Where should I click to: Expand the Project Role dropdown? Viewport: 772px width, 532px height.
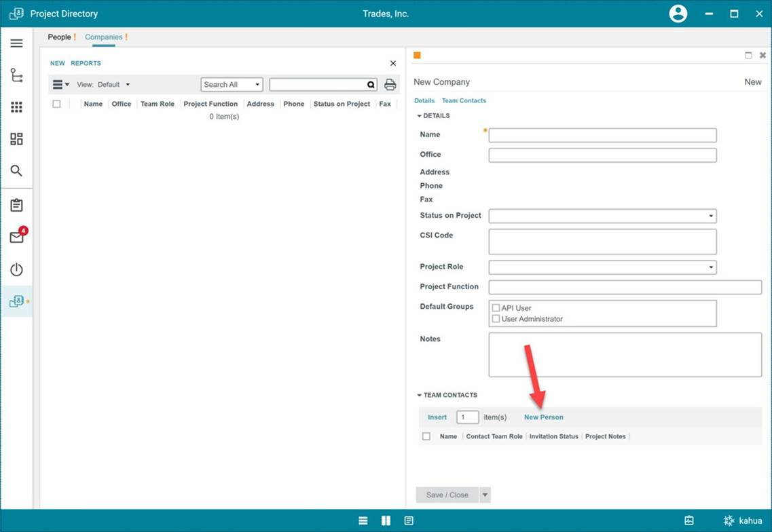602,267
